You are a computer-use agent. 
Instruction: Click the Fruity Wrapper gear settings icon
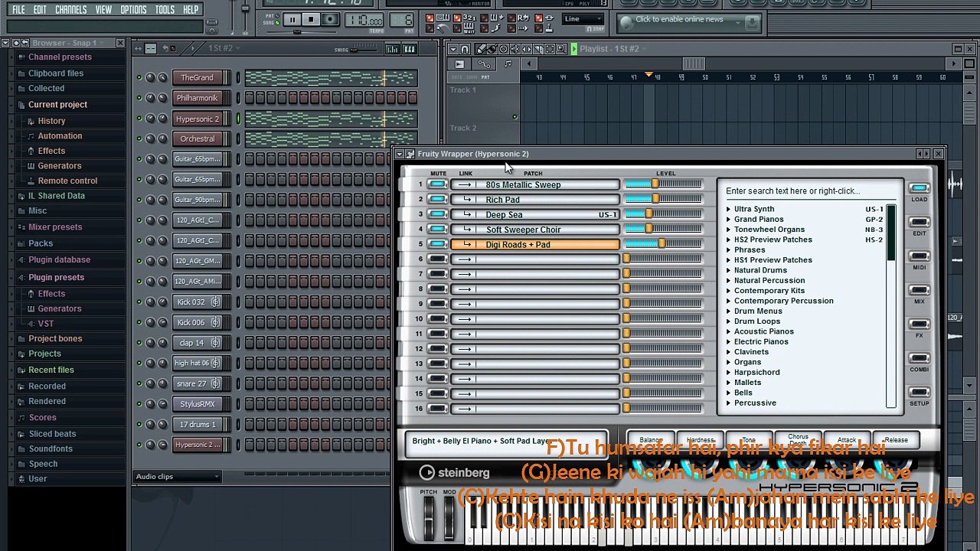click(410, 154)
